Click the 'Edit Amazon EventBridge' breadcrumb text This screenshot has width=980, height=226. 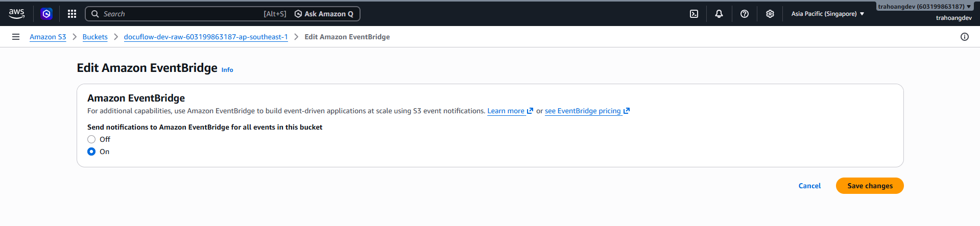pos(347,37)
